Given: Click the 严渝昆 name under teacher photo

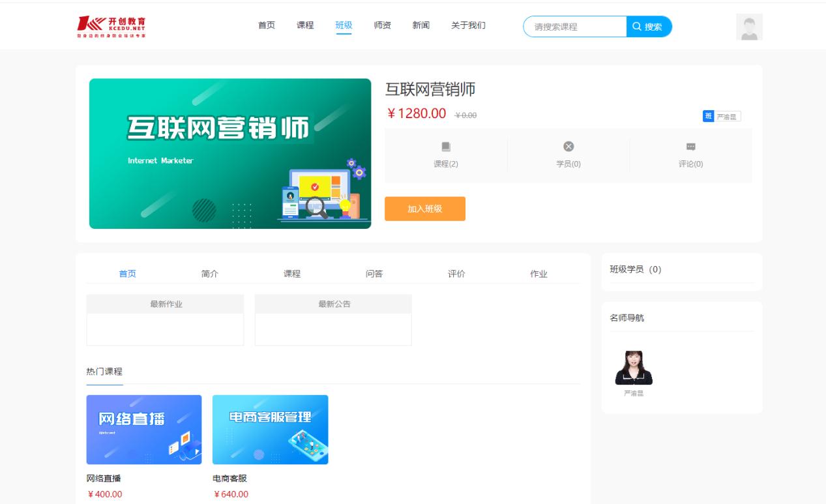Looking at the screenshot, I should pyautogui.click(x=634, y=394).
